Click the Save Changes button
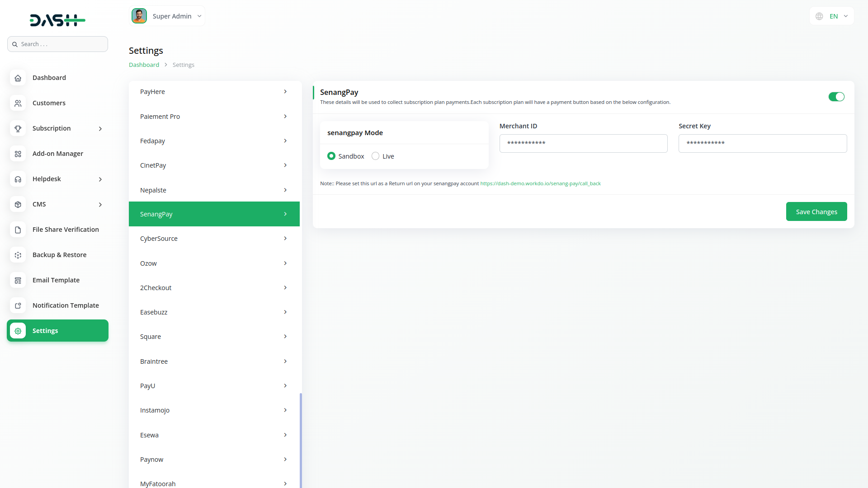 (816, 211)
